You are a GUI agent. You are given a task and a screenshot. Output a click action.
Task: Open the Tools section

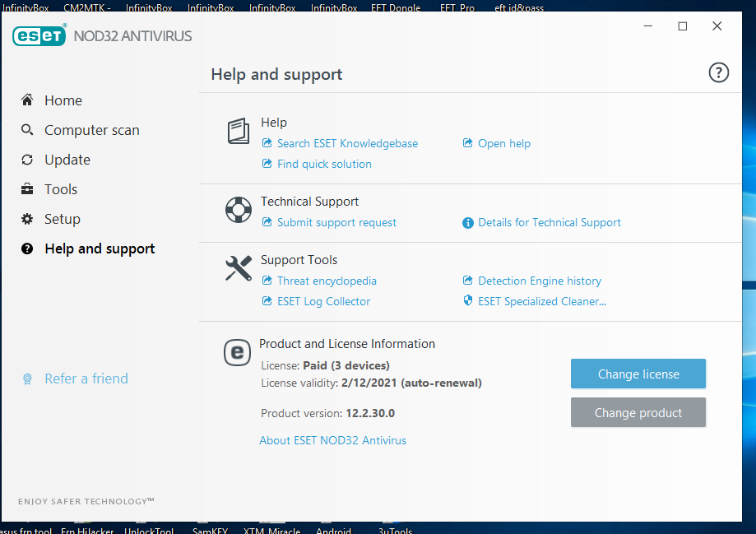pos(61,189)
